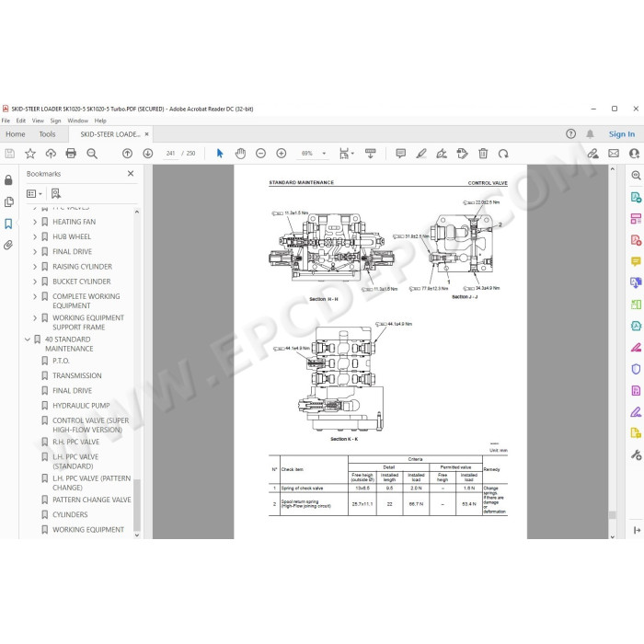Show page thumbnails panel

8,202
